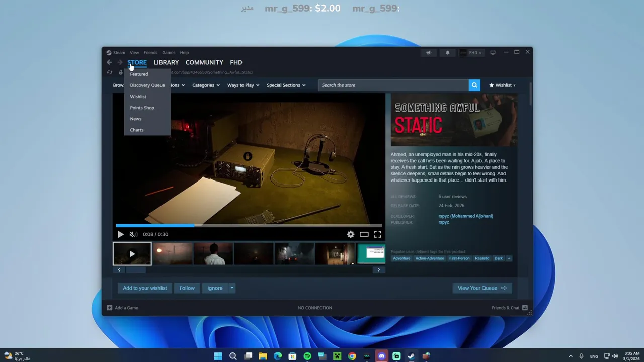Screen dimensions: 644x362
Task: Show hidden tray icons chevron
Action: 570,356
